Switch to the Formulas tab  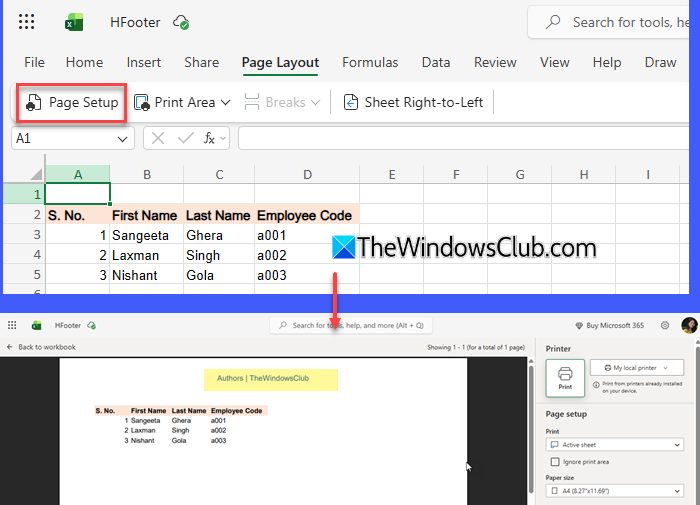click(x=370, y=62)
